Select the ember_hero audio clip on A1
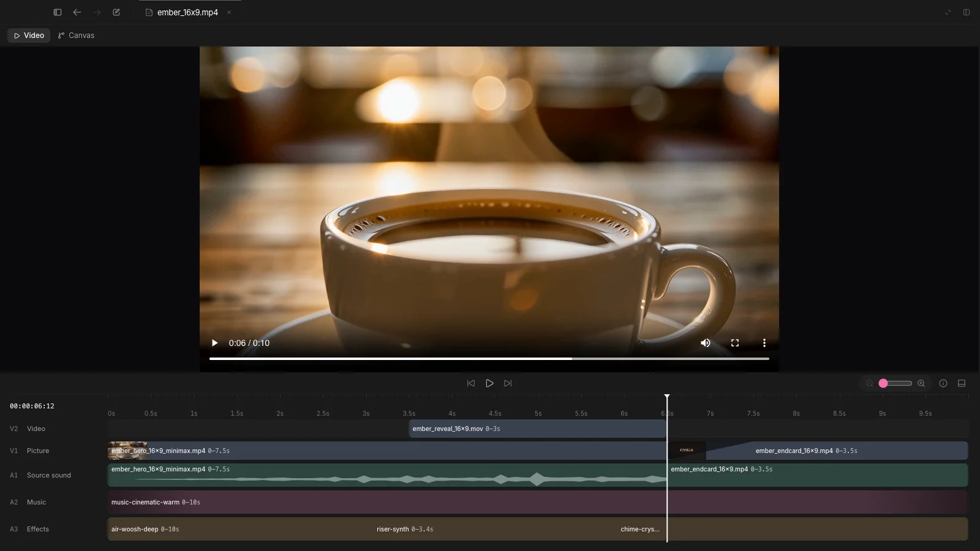Screen dimensions: 980x551 [x=387, y=475]
